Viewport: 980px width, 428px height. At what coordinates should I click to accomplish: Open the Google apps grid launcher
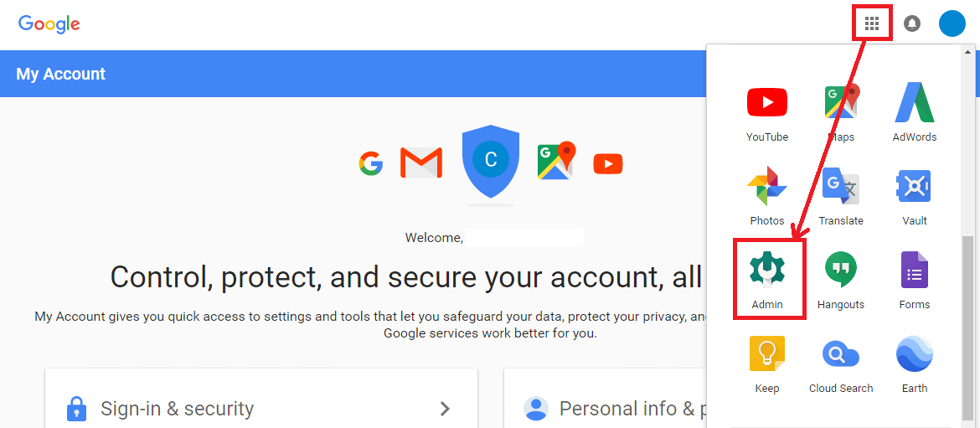pos(872,23)
